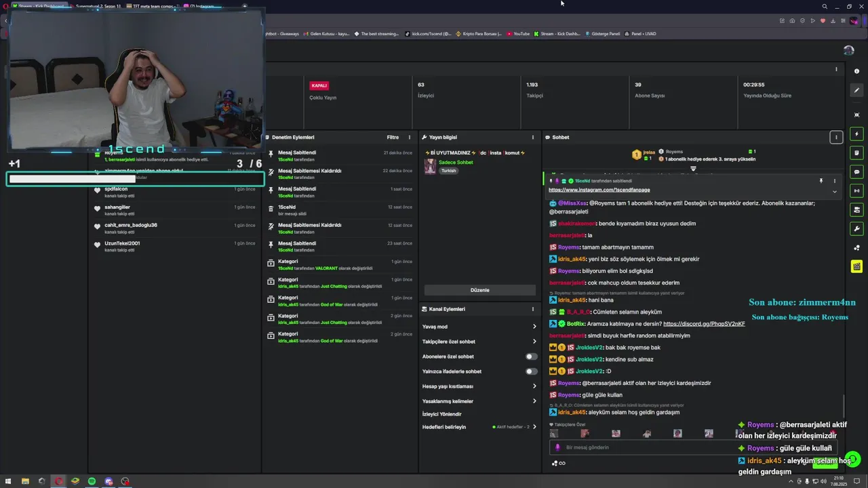Click 'VALORANT' category change entry

[341, 265]
